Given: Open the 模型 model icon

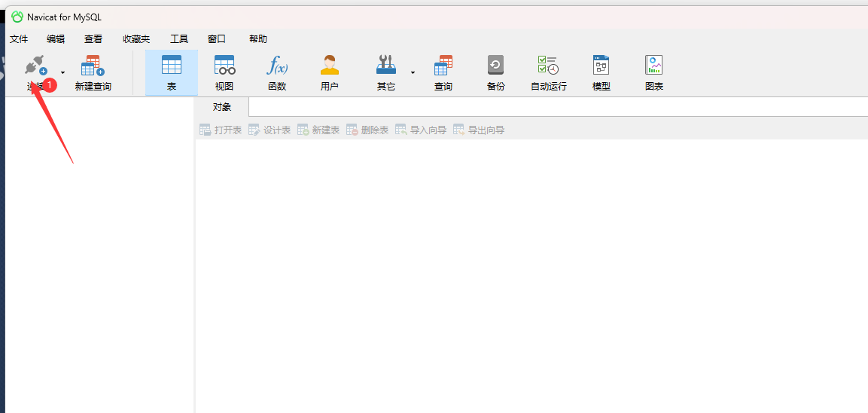Looking at the screenshot, I should (601, 65).
